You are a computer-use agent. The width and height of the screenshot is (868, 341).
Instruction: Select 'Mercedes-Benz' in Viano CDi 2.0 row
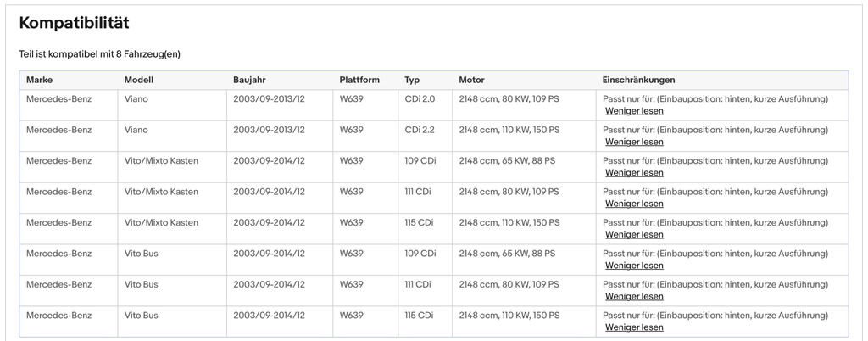point(58,99)
